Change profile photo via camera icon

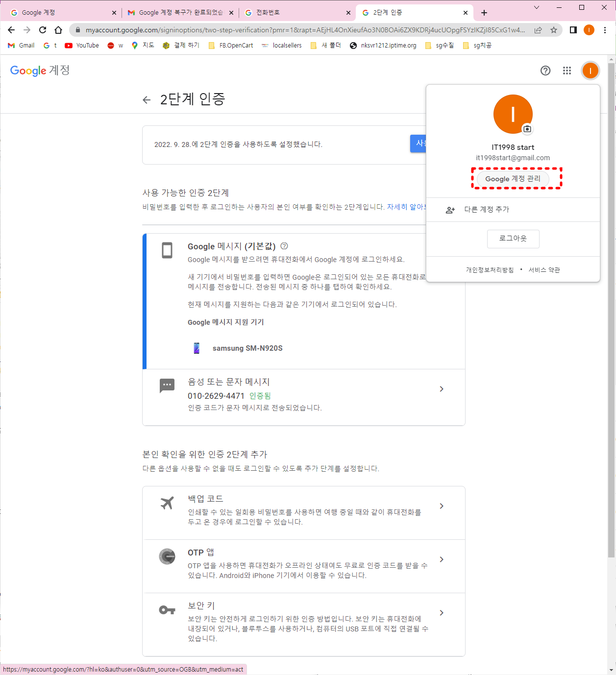coord(527,129)
